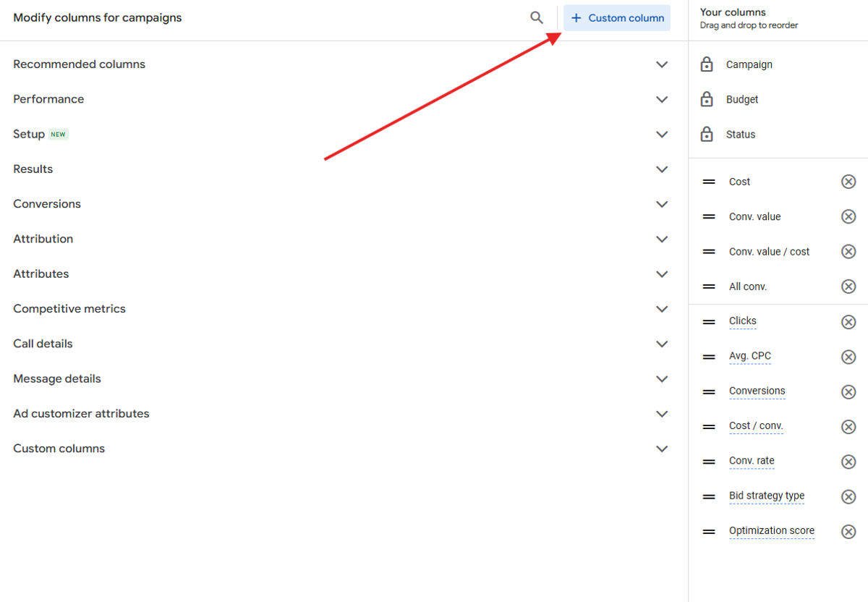Open the Bid strategy type link
This screenshot has height=602, width=868.
pos(766,496)
